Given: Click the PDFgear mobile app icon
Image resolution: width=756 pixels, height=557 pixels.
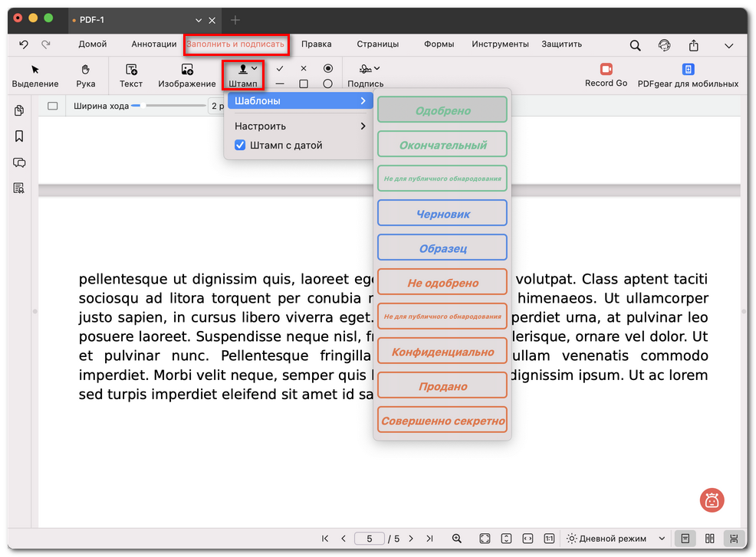Looking at the screenshot, I should click(x=688, y=70).
